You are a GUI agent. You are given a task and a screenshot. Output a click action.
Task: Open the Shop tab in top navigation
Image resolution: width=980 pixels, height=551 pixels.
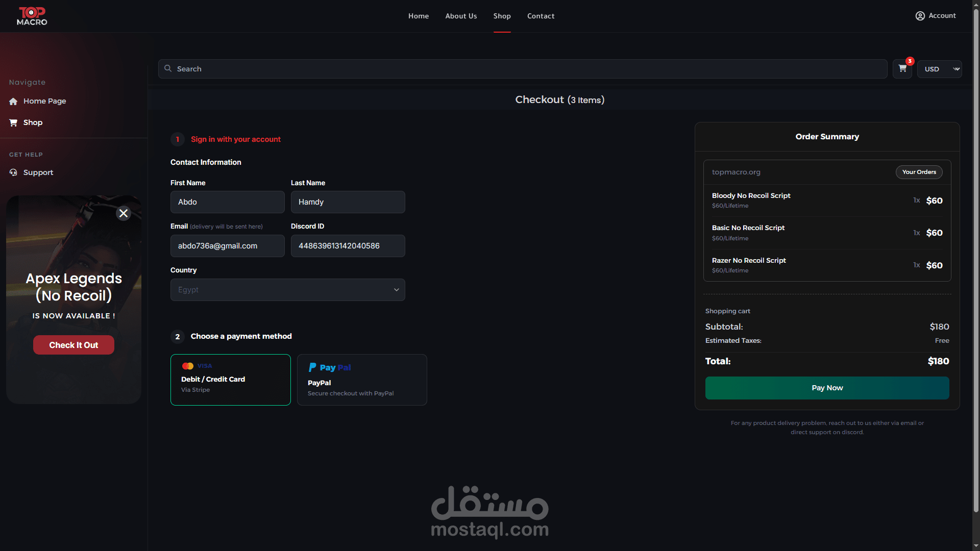click(x=502, y=16)
